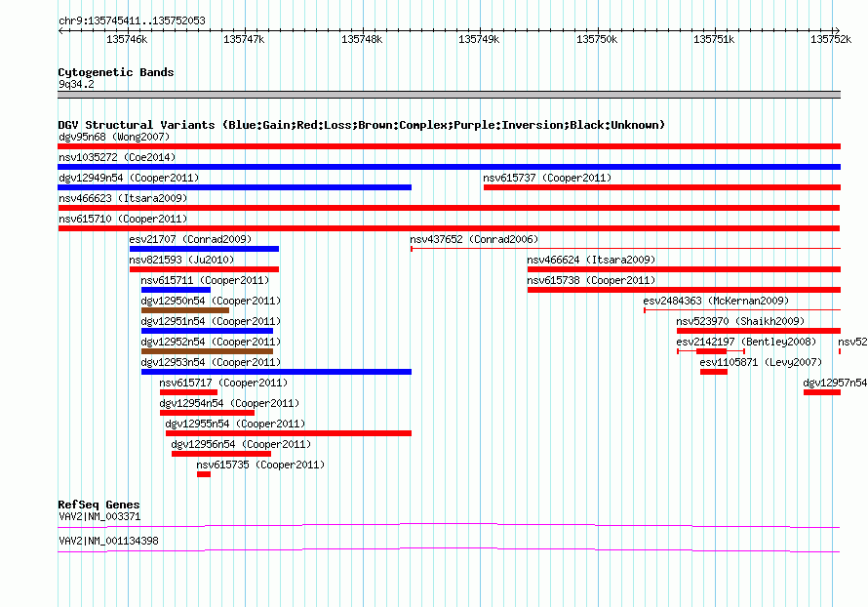The height and width of the screenshot is (607, 868).
Task: Click the chr9:135745411..135752053 coordinates
Action: click(x=132, y=20)
